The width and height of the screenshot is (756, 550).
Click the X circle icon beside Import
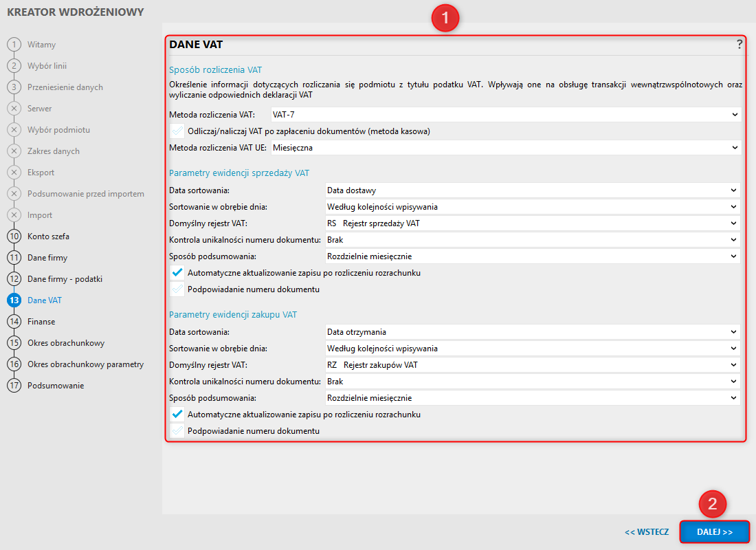14,214
